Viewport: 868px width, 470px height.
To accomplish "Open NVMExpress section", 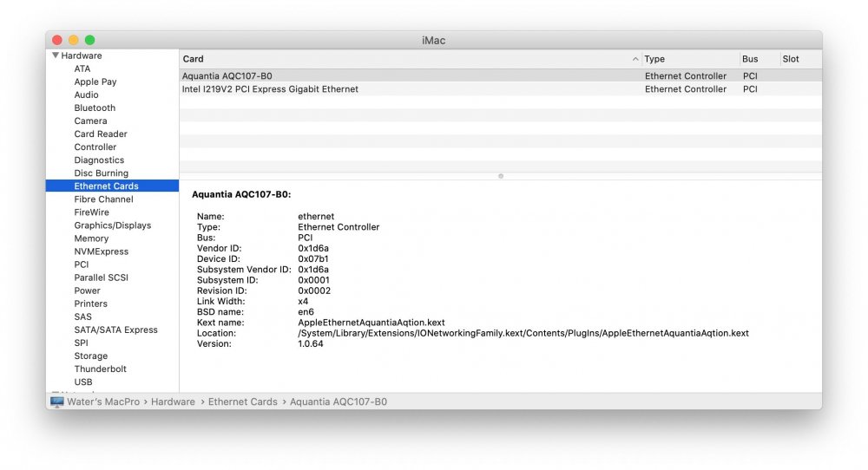I will point(102,251).
